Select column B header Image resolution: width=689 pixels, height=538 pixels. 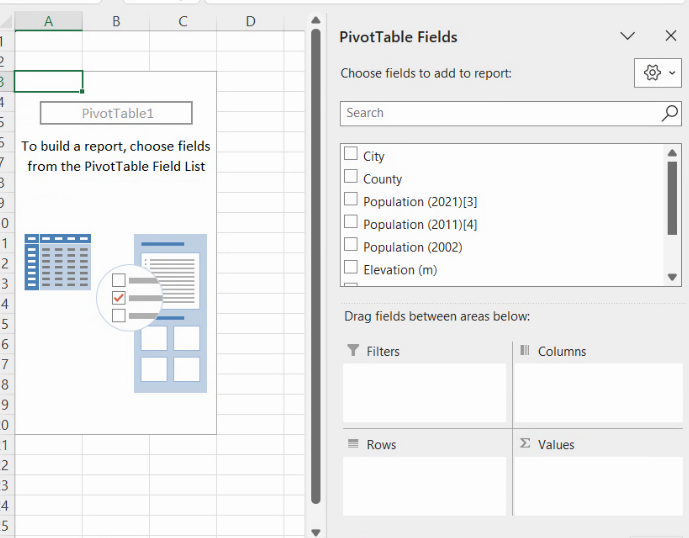click(116, 21)
